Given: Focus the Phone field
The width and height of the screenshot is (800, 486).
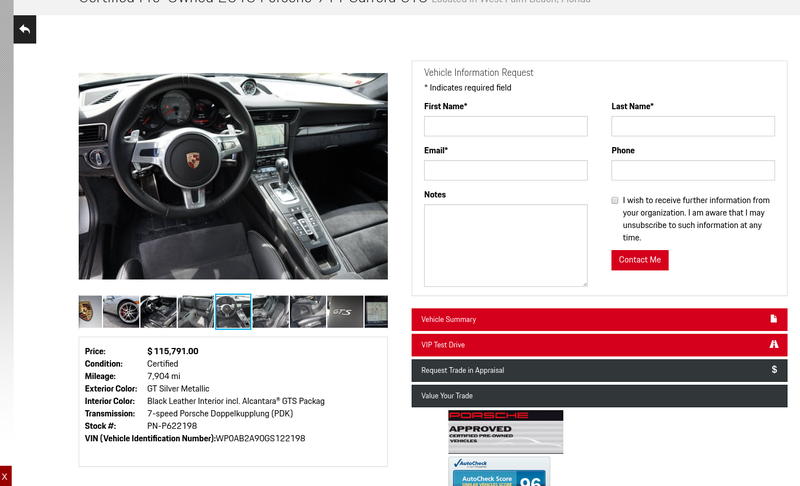Looking at the screenshot, I should [x=693, y=170].
